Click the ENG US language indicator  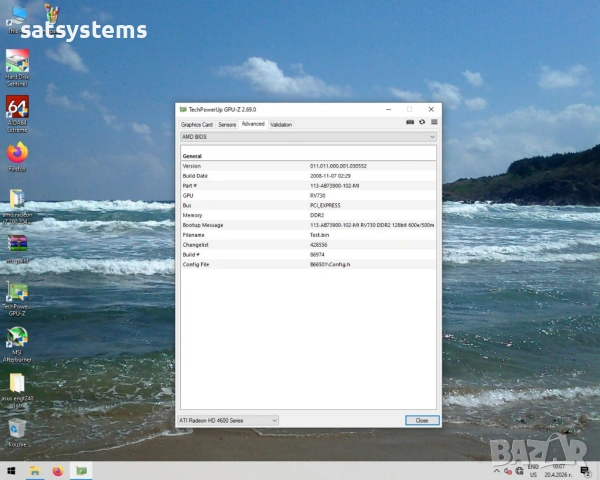point(533,471)
